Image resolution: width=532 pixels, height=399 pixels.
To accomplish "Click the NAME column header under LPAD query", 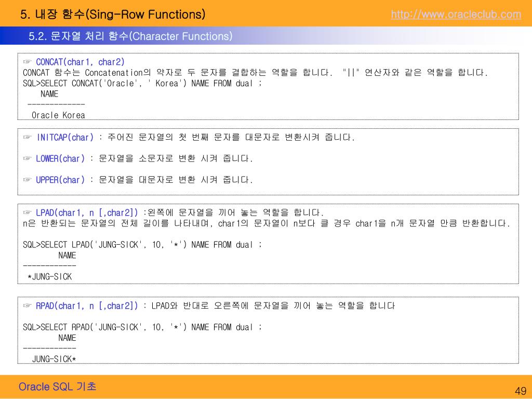I will [x=67, y=256].
